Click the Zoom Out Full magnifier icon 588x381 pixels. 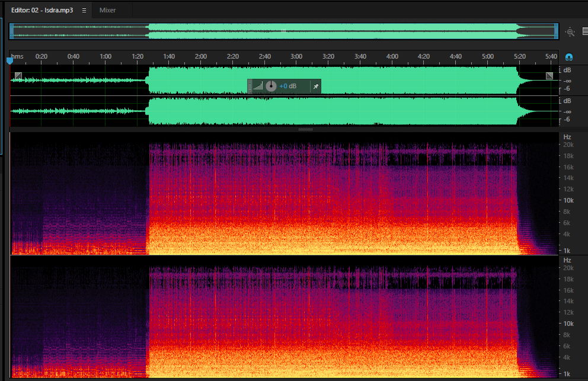click(x=570, y=32)
